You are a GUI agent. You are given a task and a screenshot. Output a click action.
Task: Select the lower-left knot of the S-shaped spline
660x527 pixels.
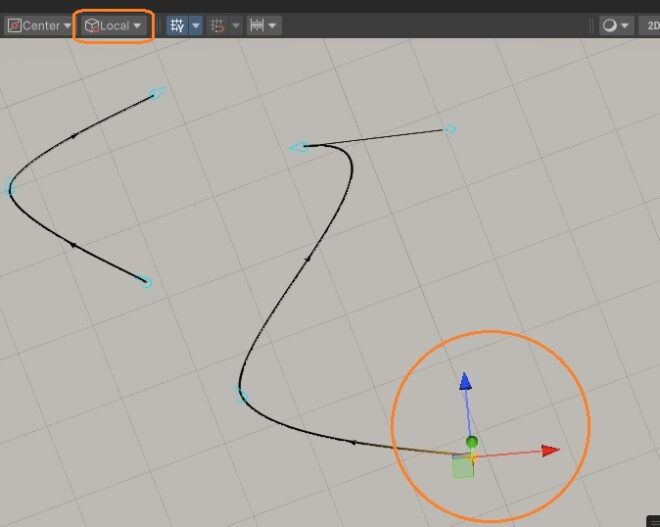click(242, 396)
